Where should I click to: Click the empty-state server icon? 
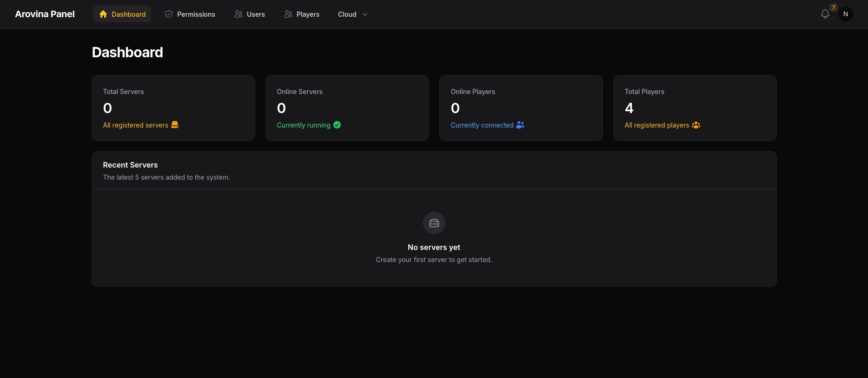click(x=434, y=223)
